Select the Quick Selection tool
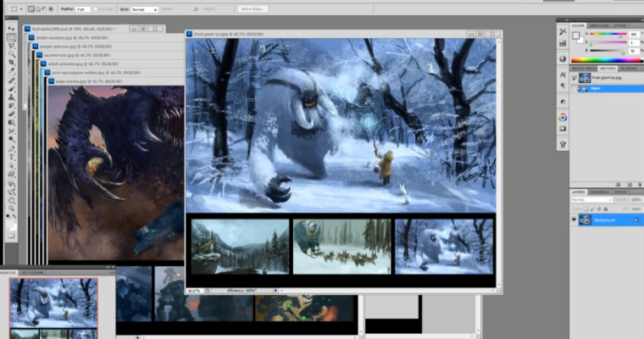The height and width of the screenshot is (339, 644). pos(12,54)
